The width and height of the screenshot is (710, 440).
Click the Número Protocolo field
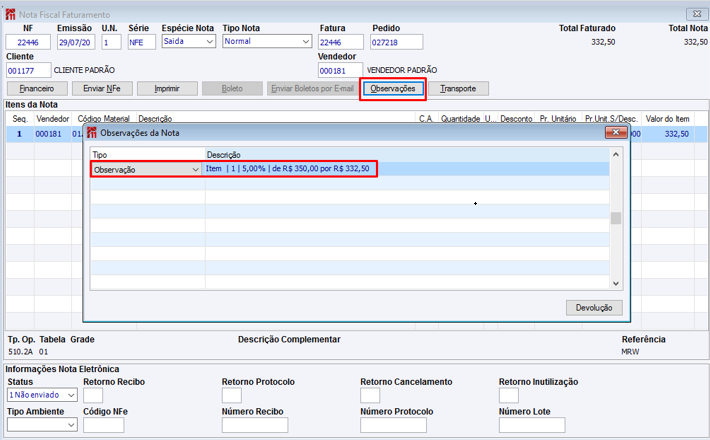[393, 425]
